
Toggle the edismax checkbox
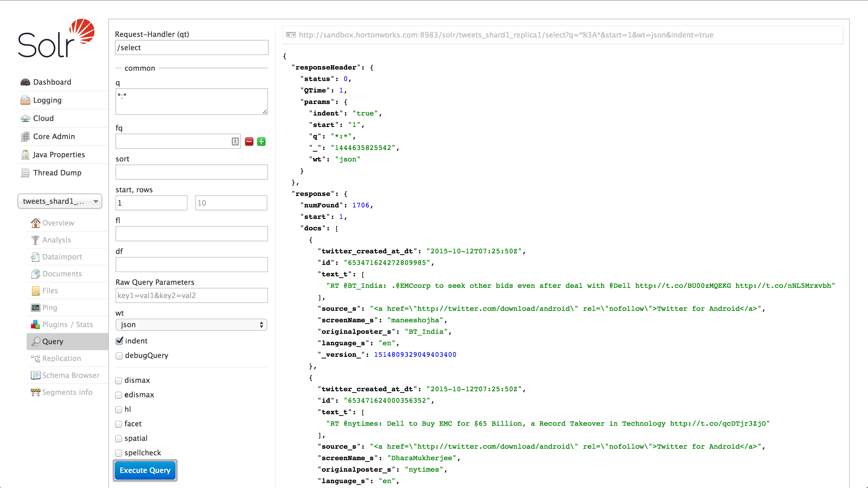[119, 395]
